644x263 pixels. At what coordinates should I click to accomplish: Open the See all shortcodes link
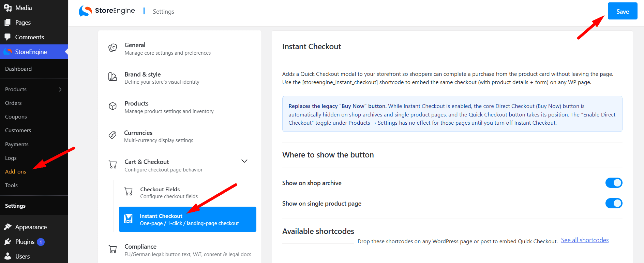click(x=585, y=240)
